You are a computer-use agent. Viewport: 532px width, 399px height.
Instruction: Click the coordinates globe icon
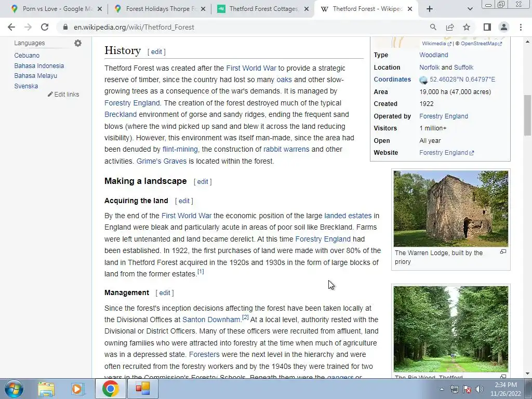pyautogui.click(x=423, y=79)
